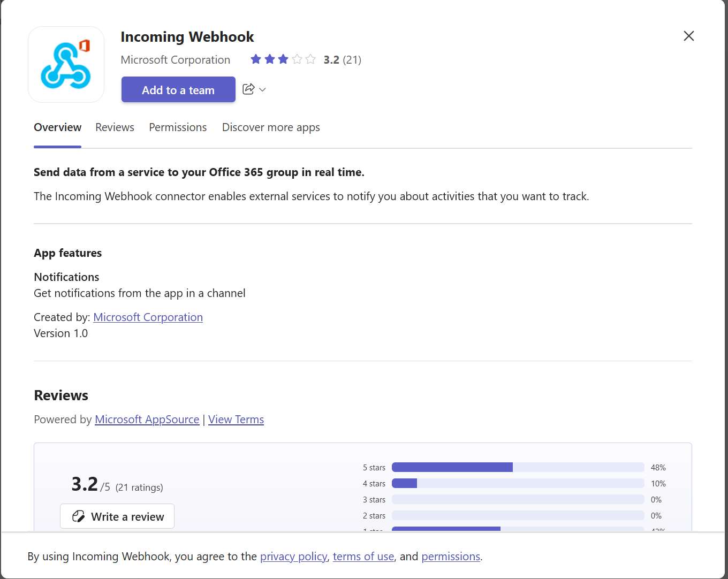
Task: Close the app details dialog with the X
Action: (688, 36)
